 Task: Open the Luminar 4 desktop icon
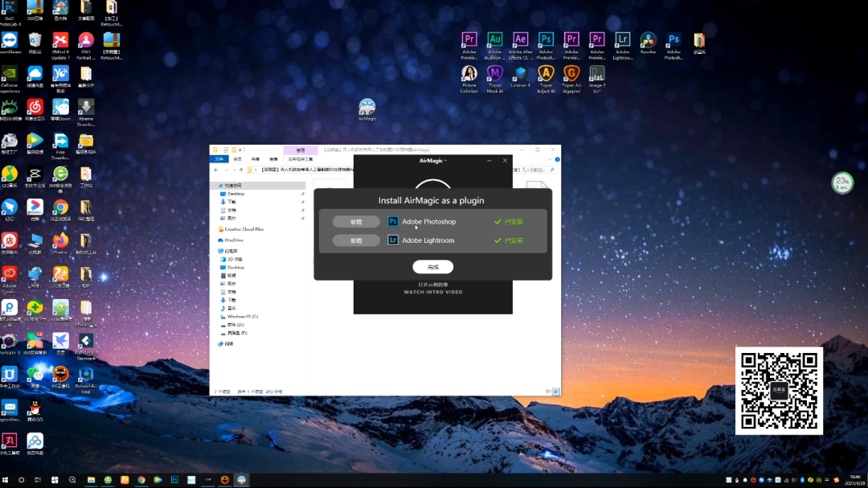[x=520, y=77]
